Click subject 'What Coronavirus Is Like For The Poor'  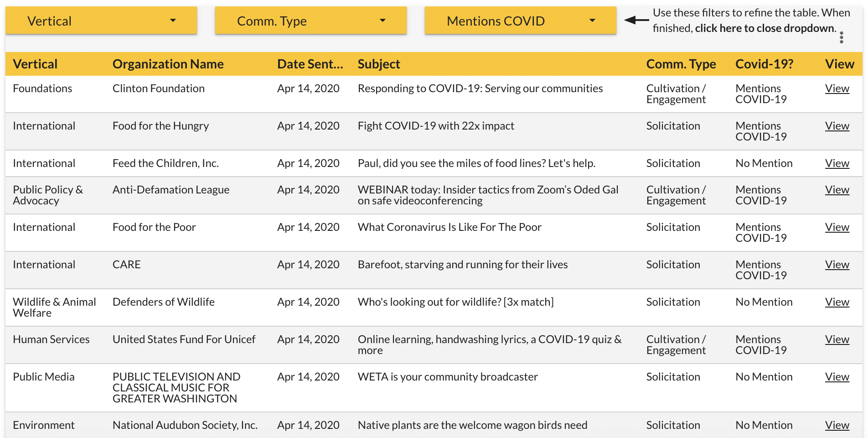[x=449, y=227]
